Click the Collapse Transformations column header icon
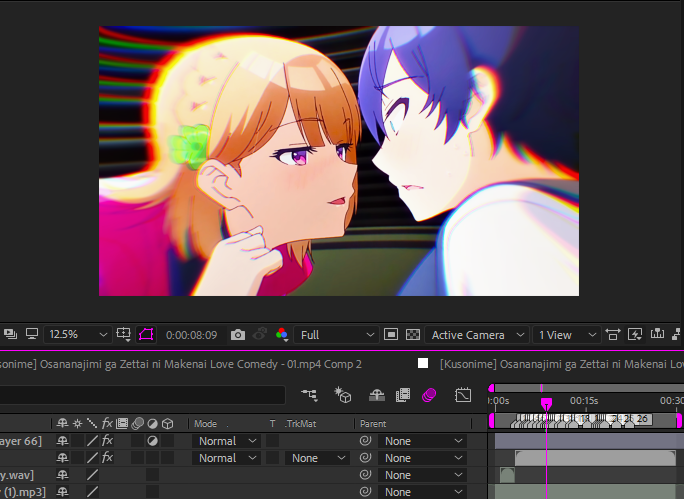The image size is (684, 499). click(78, 423)
